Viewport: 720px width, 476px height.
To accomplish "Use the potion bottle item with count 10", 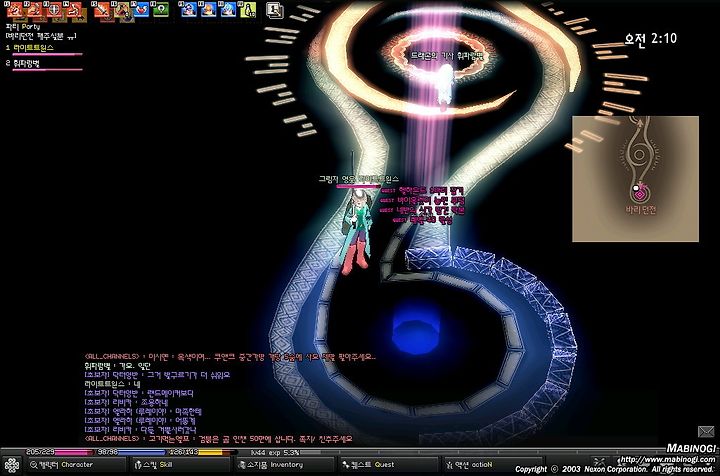I will 248,9.
